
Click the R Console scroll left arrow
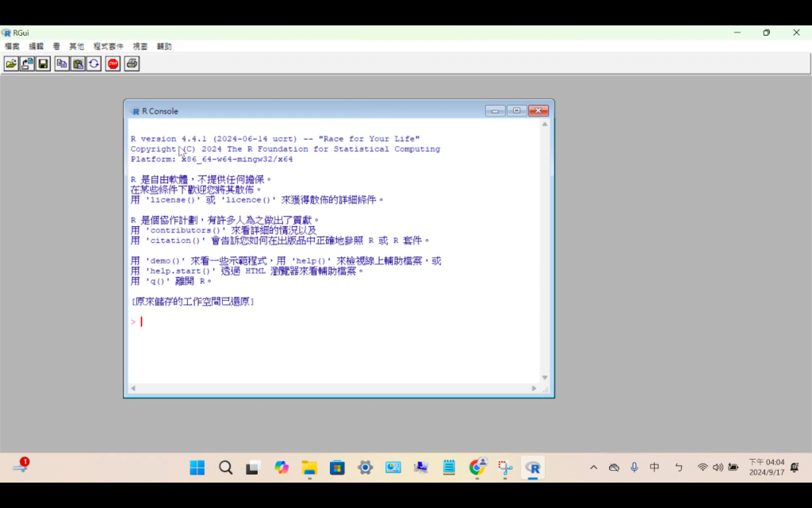point(133,388)
